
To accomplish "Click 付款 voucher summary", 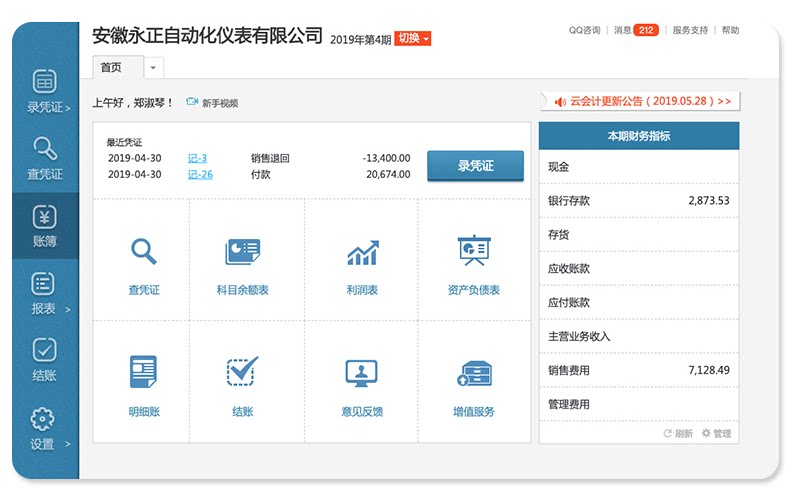I will [x=261, y=174].
